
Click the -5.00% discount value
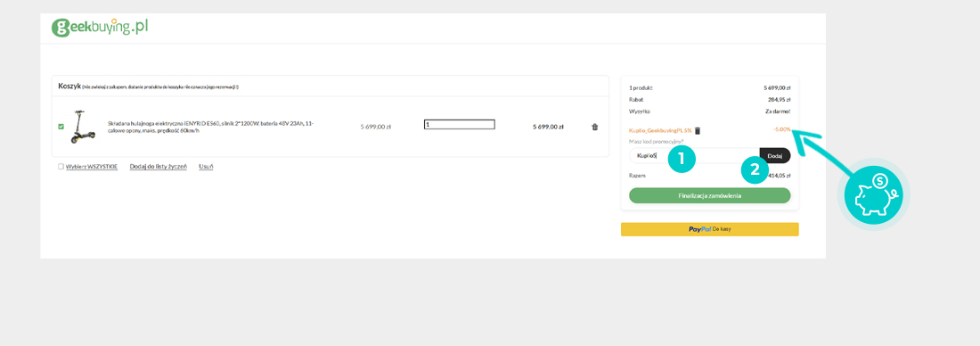782,129
